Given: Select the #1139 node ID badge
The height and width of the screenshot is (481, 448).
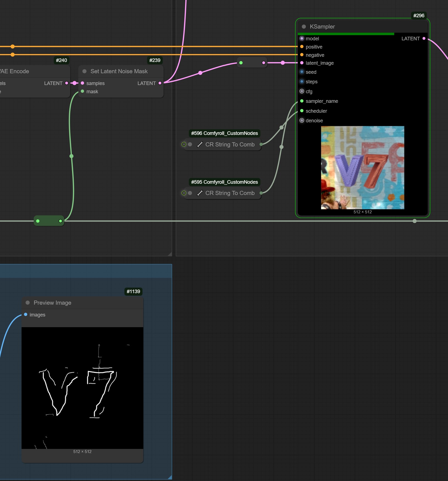Looking at the screenshot, I should [133, 292].
